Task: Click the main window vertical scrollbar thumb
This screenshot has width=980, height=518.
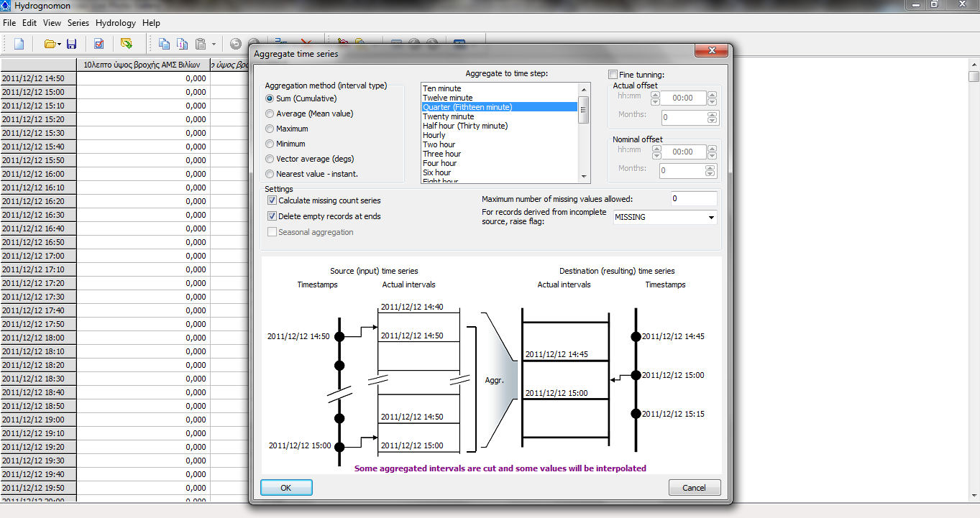Action: (x=974, y=77)
